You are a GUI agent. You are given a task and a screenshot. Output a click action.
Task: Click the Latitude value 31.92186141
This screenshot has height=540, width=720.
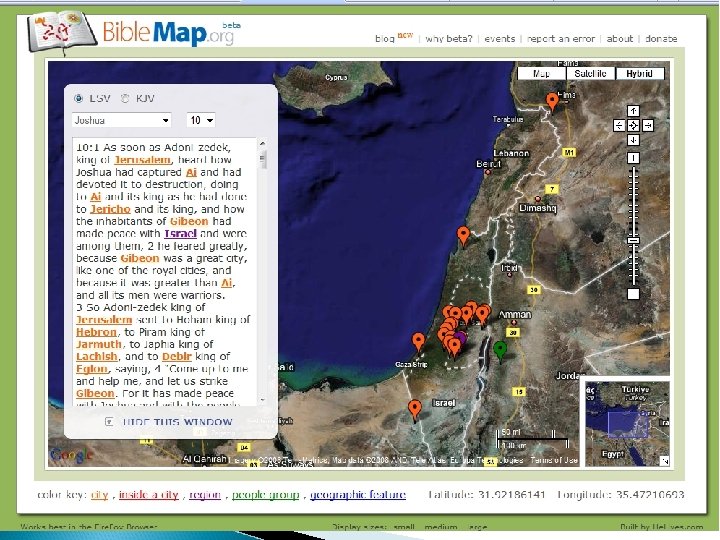511,495
